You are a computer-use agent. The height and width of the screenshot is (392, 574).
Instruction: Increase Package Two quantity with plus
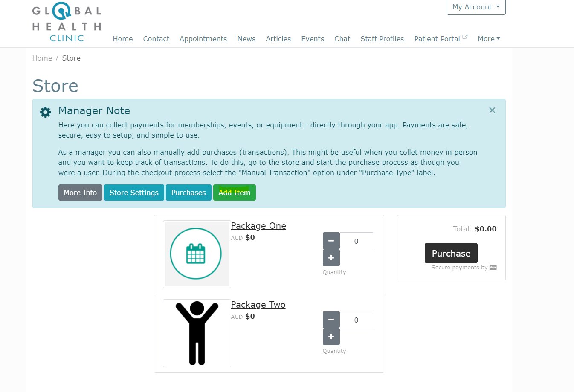point(331,337)
